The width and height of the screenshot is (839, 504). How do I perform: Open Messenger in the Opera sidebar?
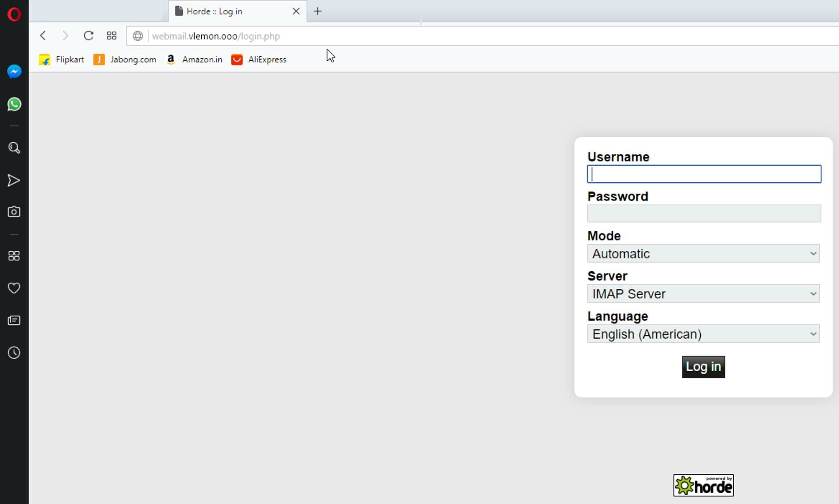pos(14,72)
